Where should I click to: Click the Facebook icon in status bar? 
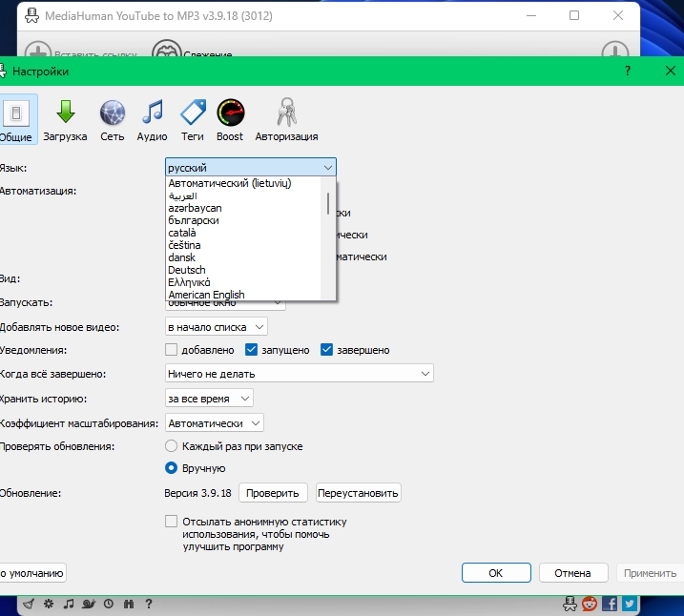coord(610,604)
